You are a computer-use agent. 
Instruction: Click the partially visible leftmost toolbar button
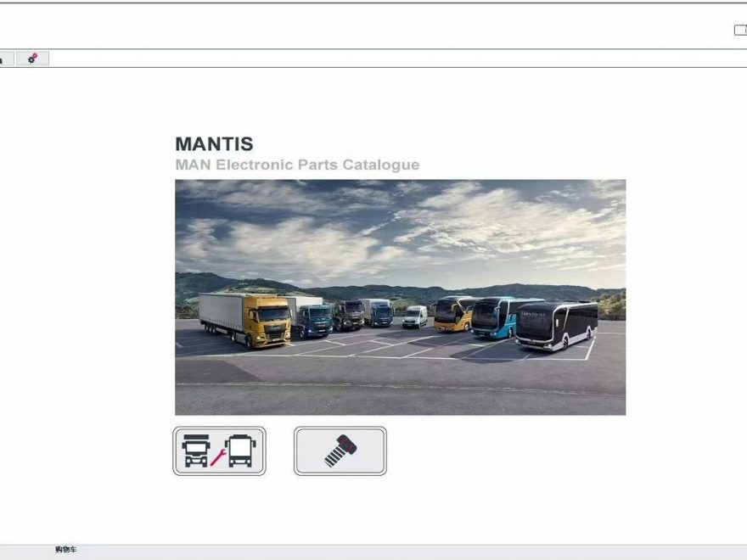click(x=6, y=59)
